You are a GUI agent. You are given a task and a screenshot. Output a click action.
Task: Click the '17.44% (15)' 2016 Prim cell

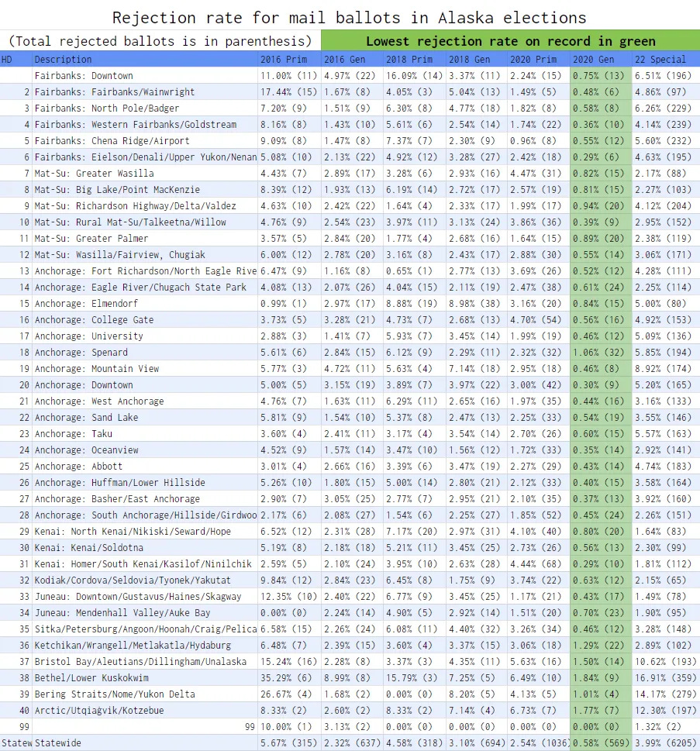pyautogui.click(x=289, y=92)
